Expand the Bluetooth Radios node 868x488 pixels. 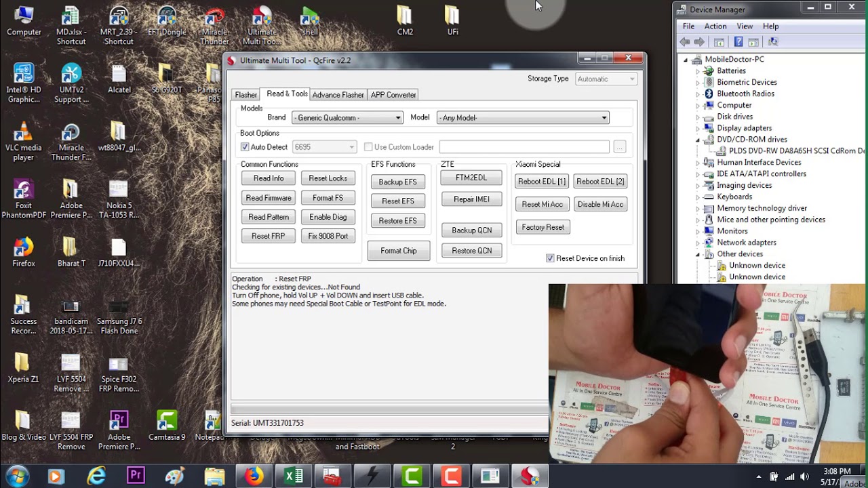698,94
